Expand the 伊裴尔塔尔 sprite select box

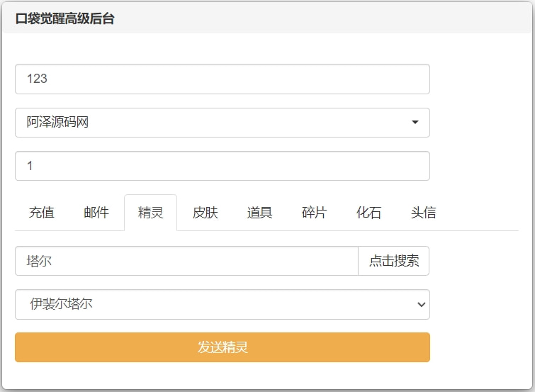[222, 305]
